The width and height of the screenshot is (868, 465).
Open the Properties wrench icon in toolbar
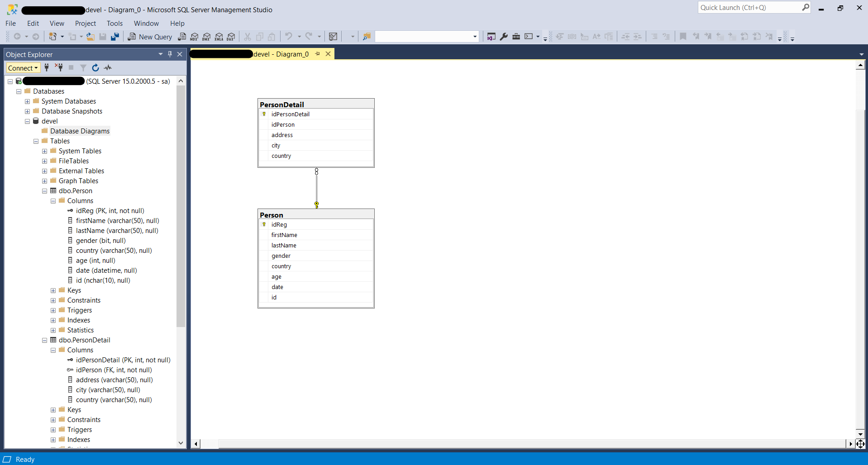pyautogui.click(x=504, y=37)
